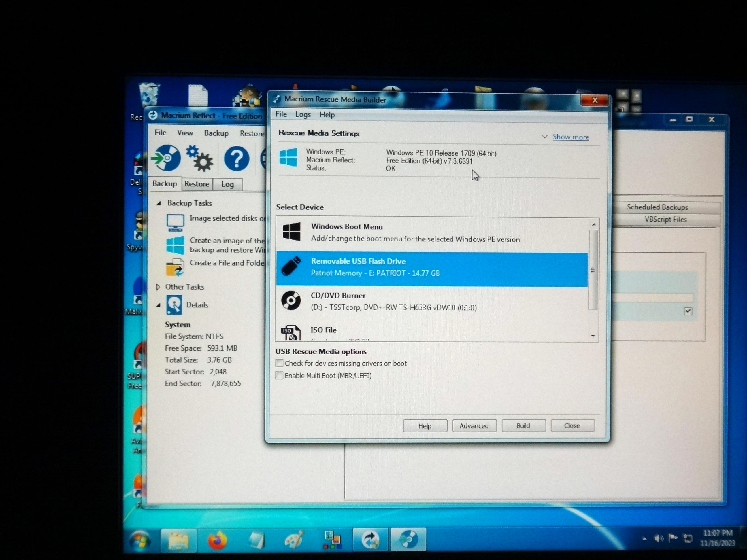This screenshot has height=560, width=747.
Task: Switch to the Restore tab
Action: (197, 184)
